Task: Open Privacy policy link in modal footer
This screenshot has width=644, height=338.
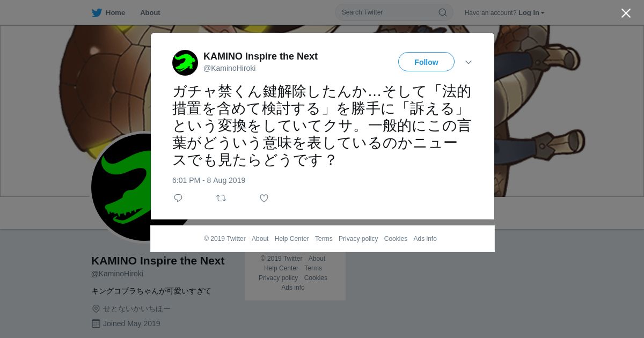Action: 358,239
